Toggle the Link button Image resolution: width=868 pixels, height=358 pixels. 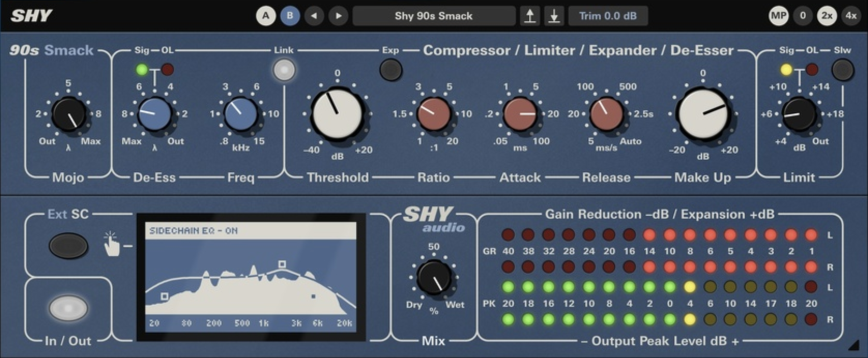[284, 70]
